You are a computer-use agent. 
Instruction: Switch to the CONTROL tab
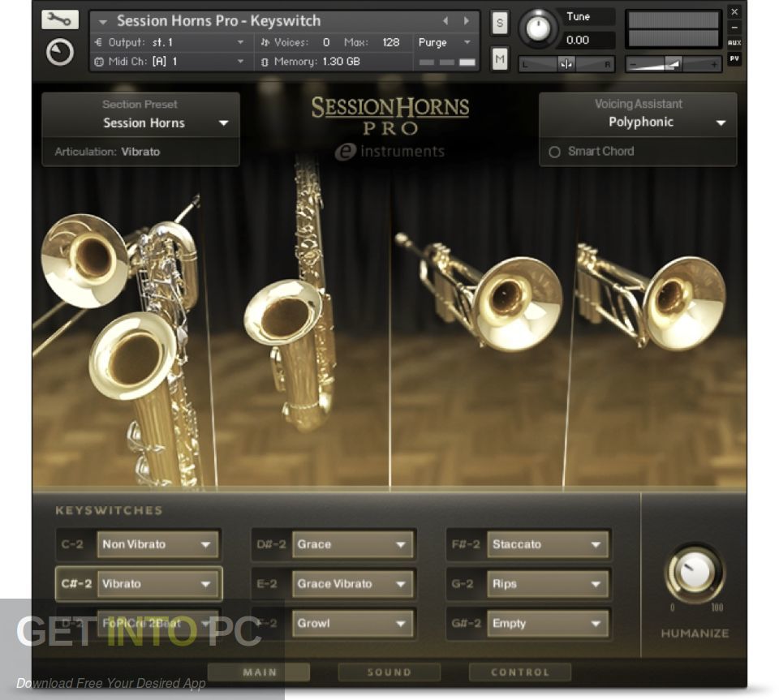point(520,672)
